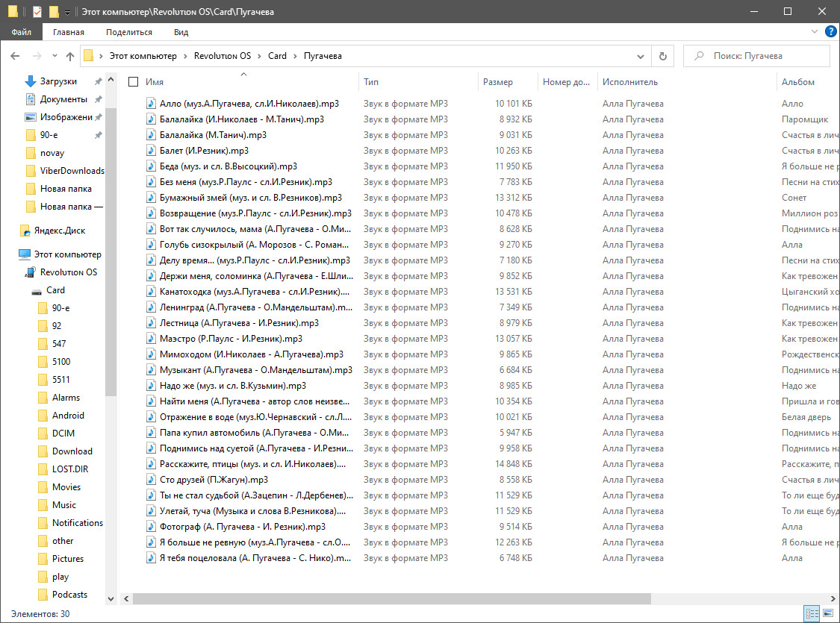
Task: Open recent locations dropdown chevron
Action: pyautogui.click(x=55, y=56)
